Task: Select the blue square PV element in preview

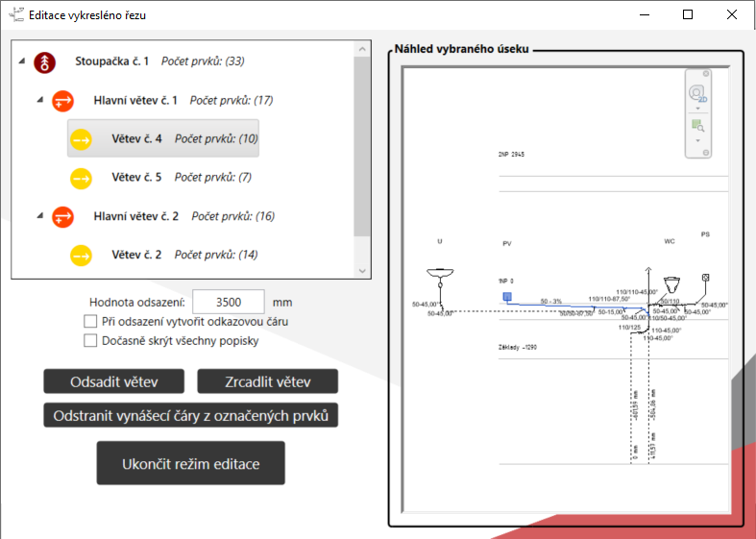Action: coord(507,297)
